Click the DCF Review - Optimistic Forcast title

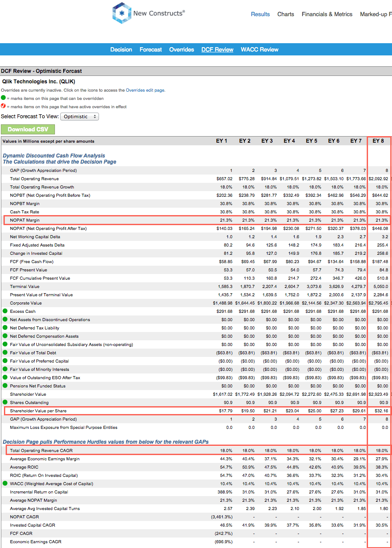click(41, 71)
